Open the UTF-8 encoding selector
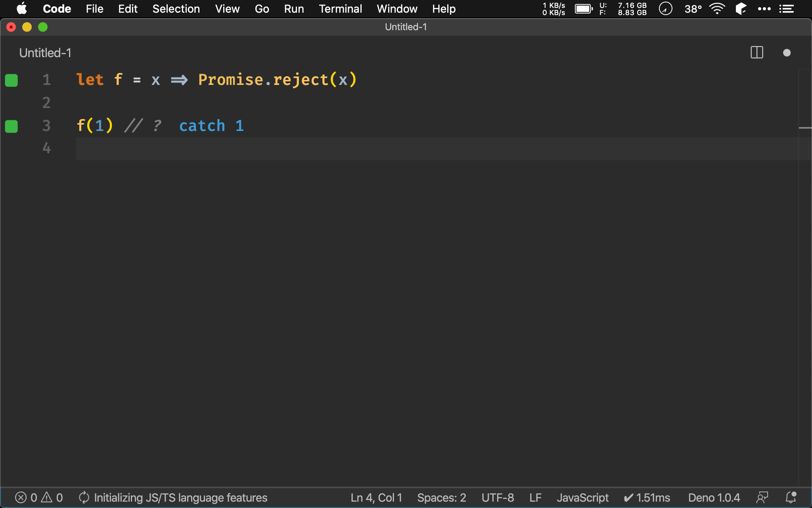This screenshot has height=508, width=812. pyautogui.click(x=497, y=497)
